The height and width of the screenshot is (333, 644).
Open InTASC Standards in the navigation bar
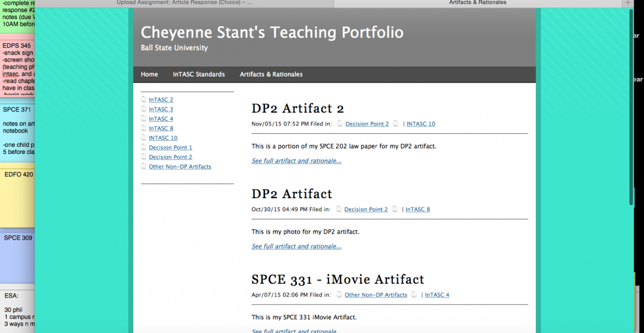point(199,74)
